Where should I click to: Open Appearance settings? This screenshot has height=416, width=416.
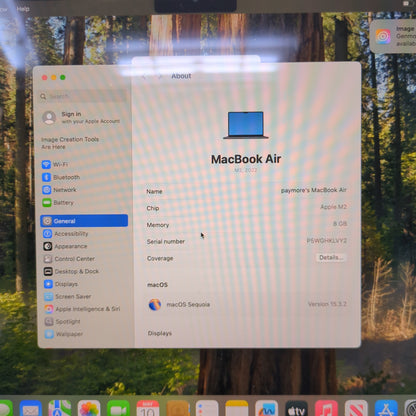(66, 246)
